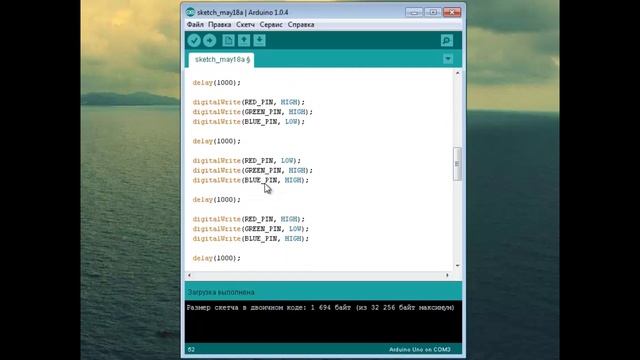Click the Arduino Uno on COM3 status text
Screen dimensions: 640x360
point(420,350)
